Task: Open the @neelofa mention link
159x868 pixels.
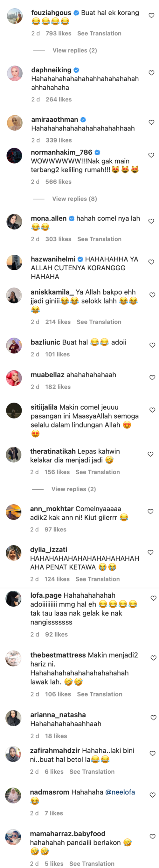Action: pyautogui.click(x=120, y=792)
